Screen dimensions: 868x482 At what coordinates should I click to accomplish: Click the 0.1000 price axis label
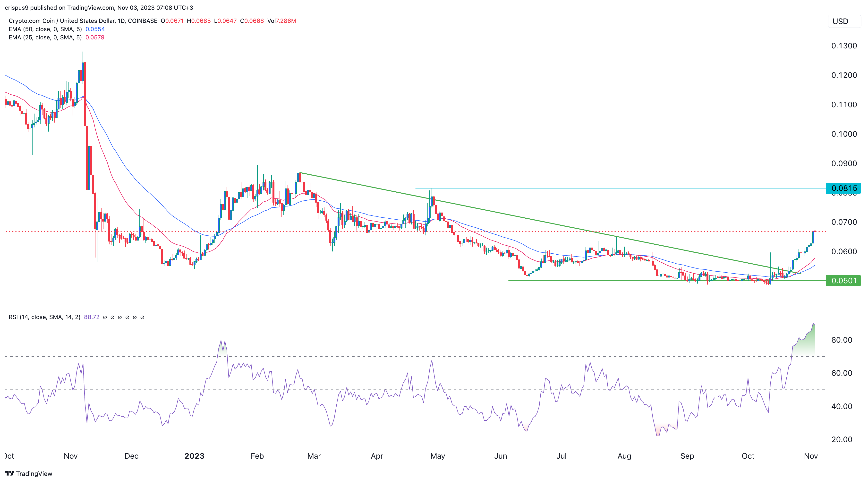tap(844, 134)
